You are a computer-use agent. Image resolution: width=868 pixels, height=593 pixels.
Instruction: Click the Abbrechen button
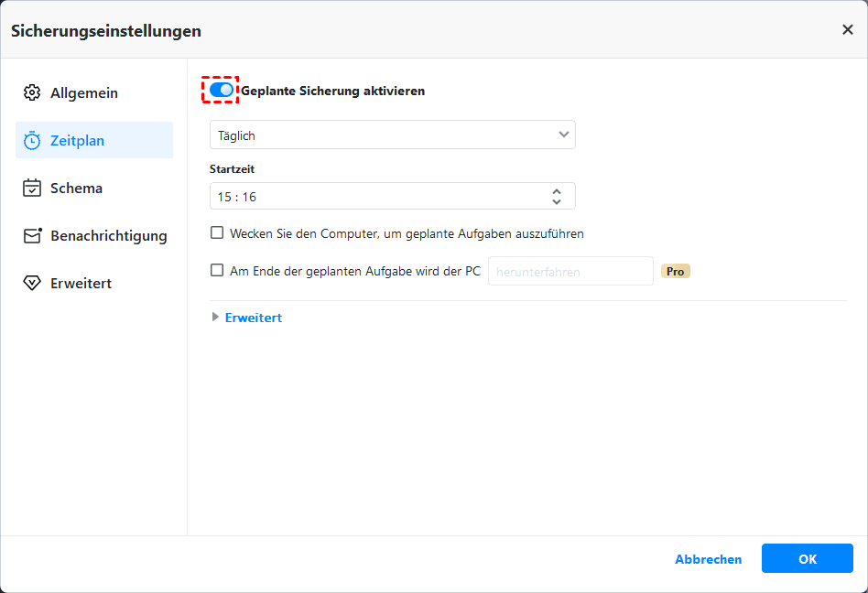coord(708,559)
